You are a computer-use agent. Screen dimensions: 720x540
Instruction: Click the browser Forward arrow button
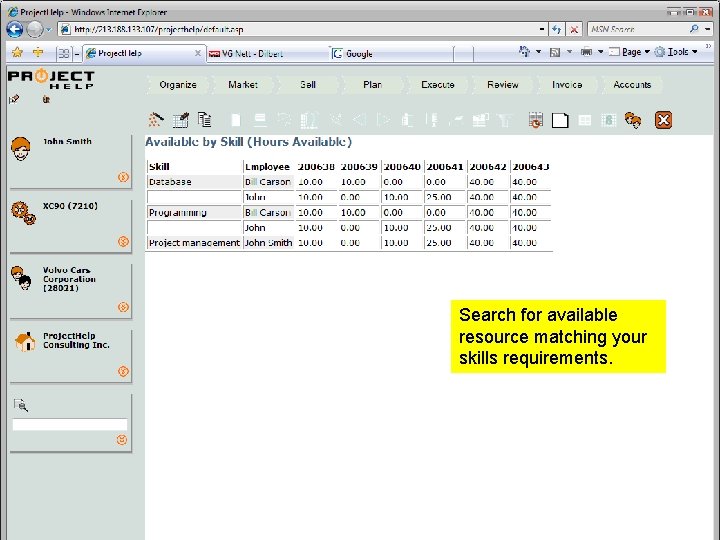pyautogui.click(x=34, y=29)
